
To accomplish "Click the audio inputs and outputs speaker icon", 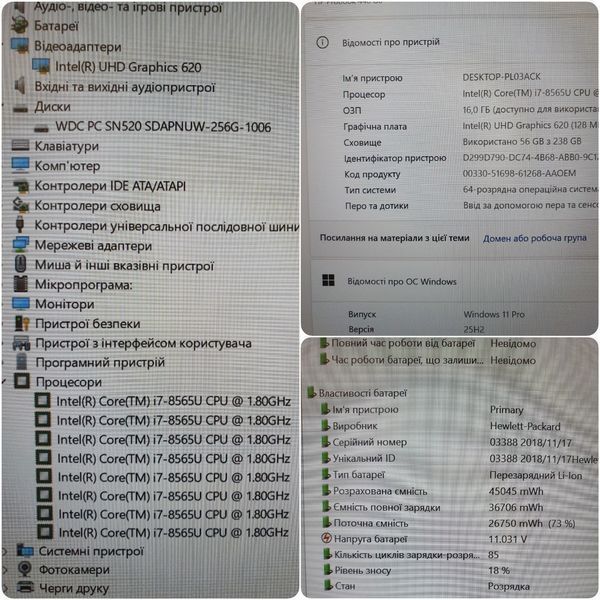I will tap(19, 86).
